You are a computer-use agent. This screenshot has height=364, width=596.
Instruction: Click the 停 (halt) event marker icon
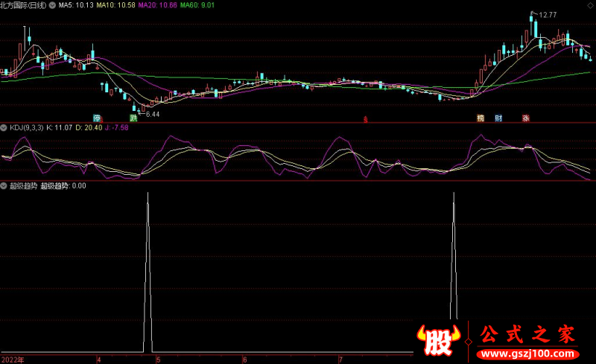(96, 118)
